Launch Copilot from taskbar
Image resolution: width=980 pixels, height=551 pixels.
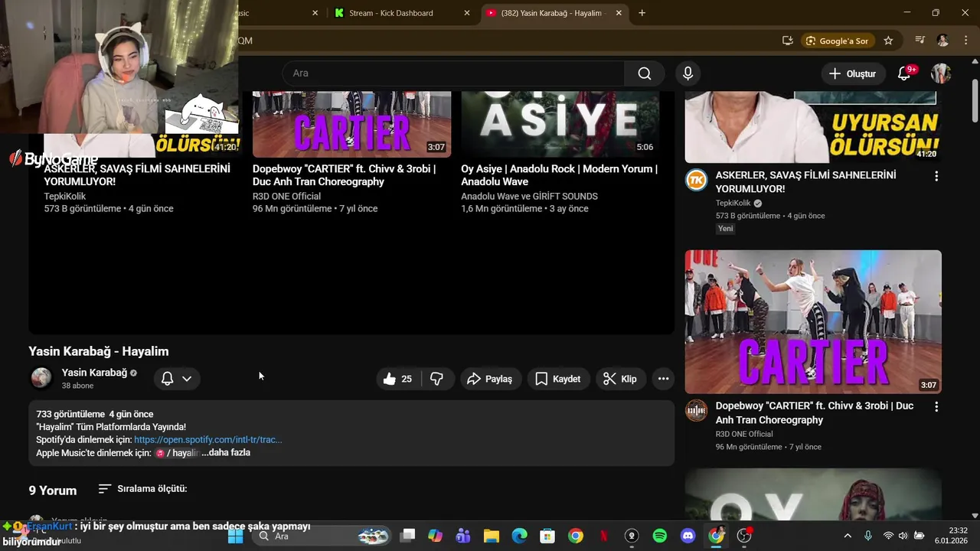[435, 536]
